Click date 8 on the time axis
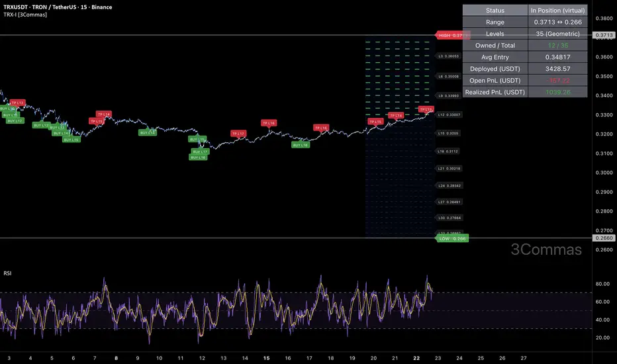 pyautogui.click(x=116, y=358)
